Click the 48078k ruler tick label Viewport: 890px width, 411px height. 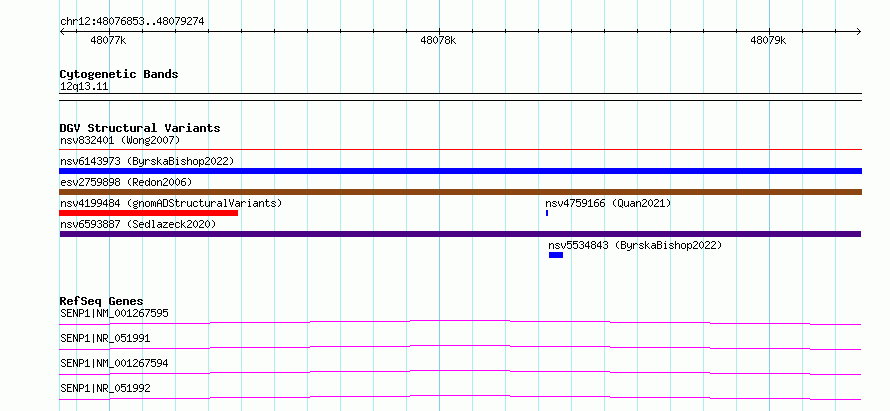pyautogui.click(x=438, y=40)
